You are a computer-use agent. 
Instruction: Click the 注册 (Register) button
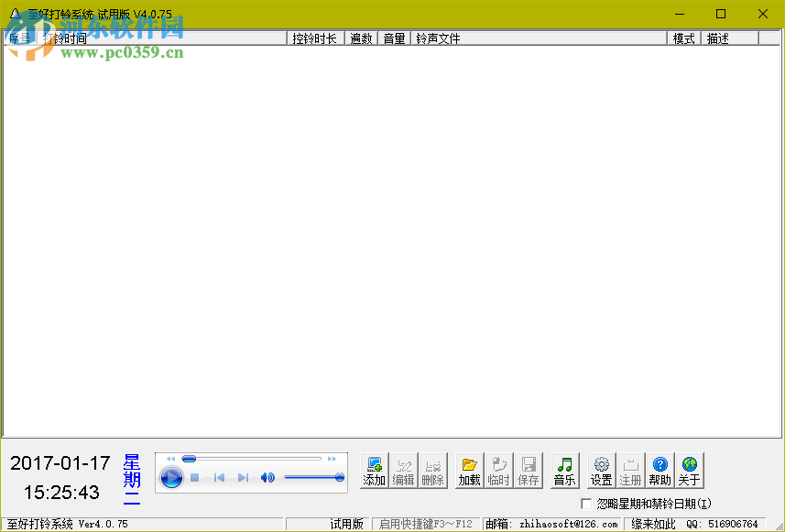(x=630, y=471)
